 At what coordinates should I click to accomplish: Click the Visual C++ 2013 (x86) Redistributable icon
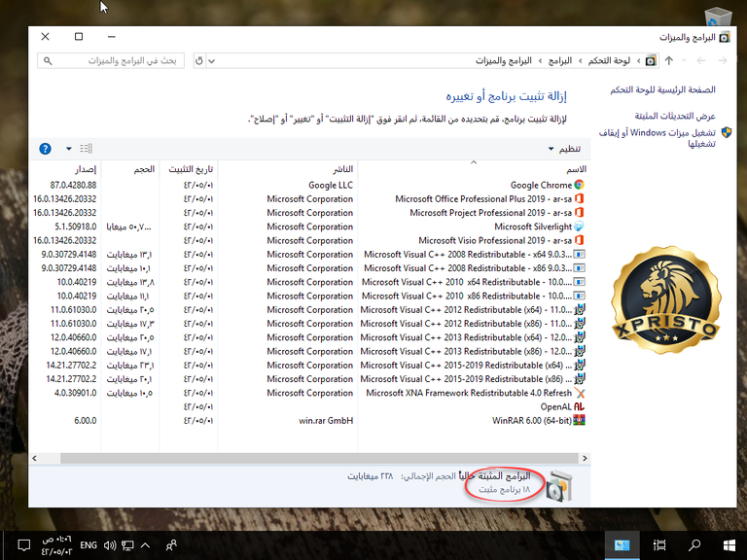(x=580, y=351)
